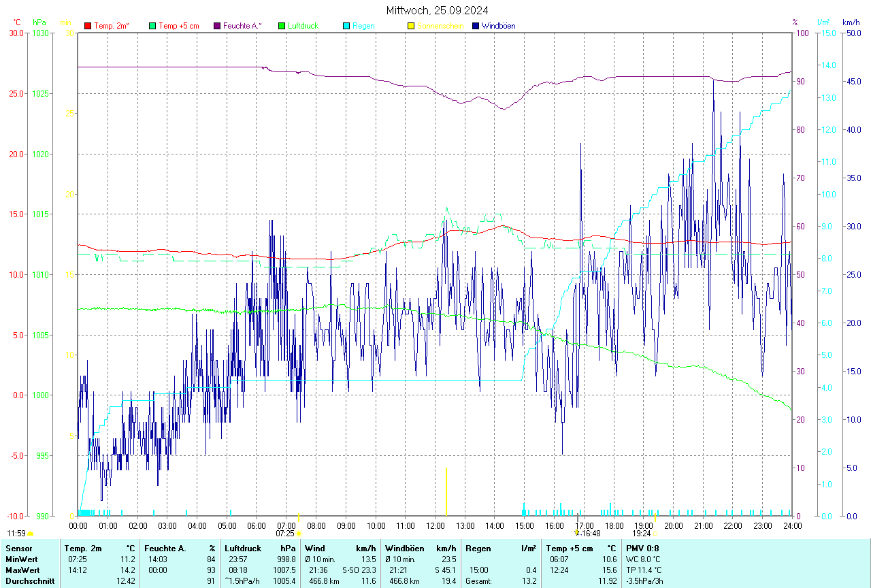Image resolution: width=871 pixels, height=588 pixels.
Task: Click the 24:00 time axis label
Action: (792, 525)
